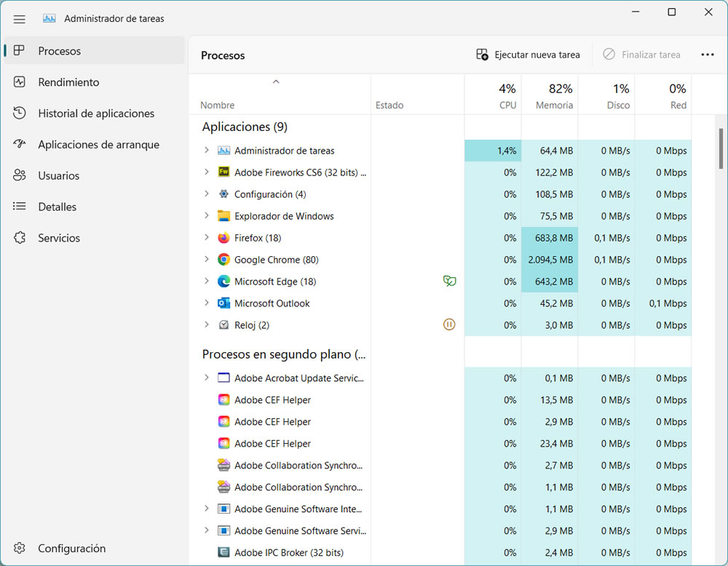This screenshot has width=728, height=566.
Task: Click the Procesos en segundo plano heading
Action: [x=284, y=354]
